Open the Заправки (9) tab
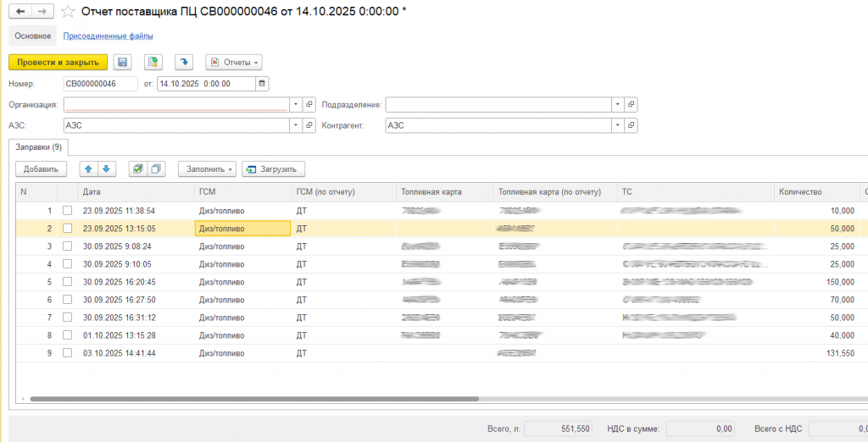The height and width of the screenshot is (442, 868). [x=39, y=147]
